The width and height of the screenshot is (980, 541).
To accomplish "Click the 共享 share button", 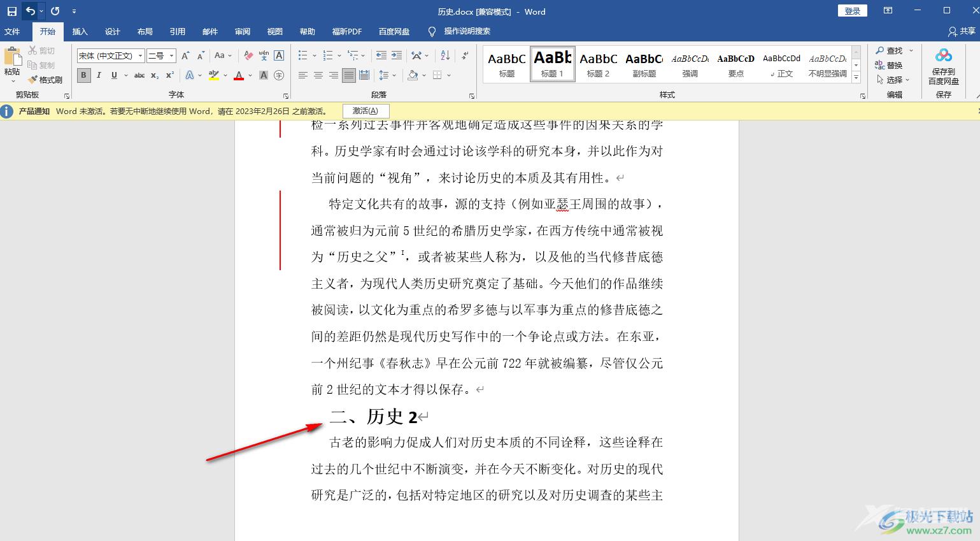I will [x=962, y=31].
